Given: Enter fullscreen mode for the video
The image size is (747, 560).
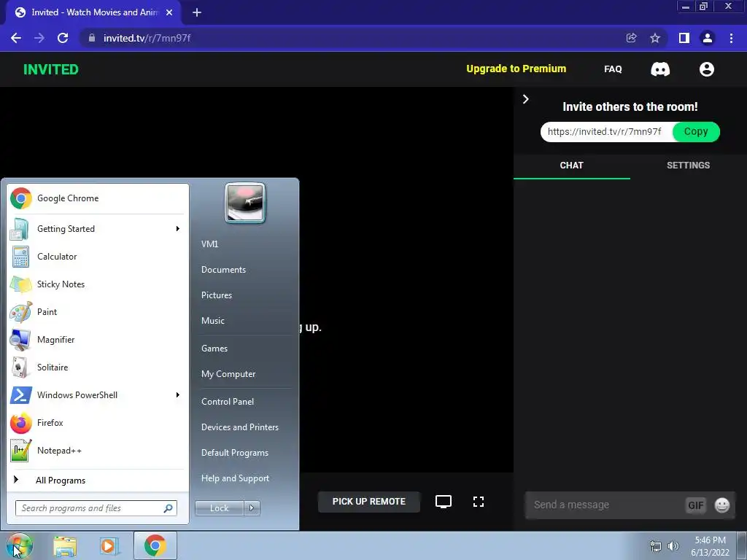Looking at the screenshot, I should point(479,502).
